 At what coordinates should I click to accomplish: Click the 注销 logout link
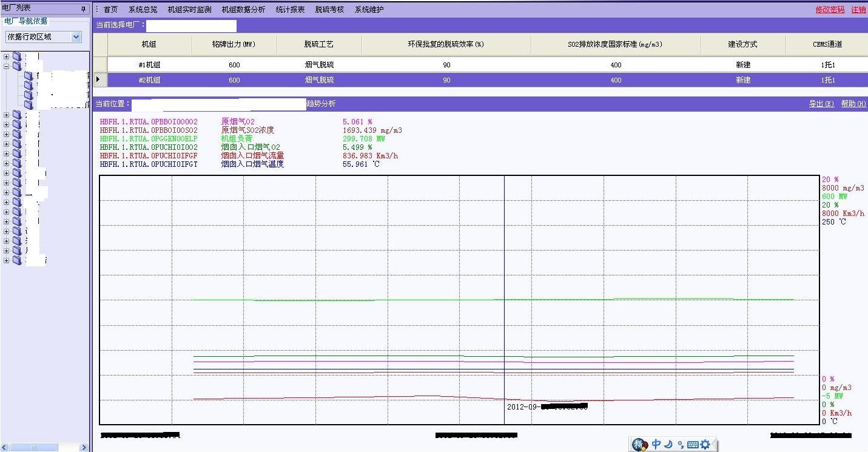[x=858, y=10]
